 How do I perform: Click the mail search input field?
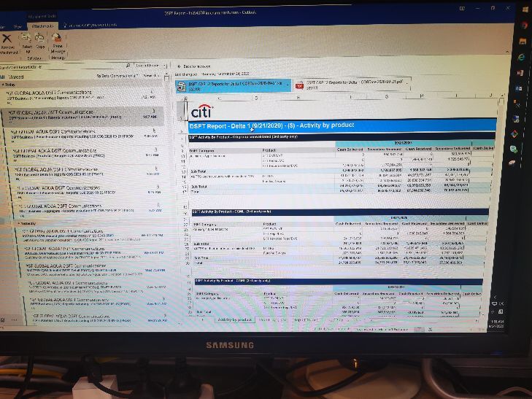coord(63,67)
